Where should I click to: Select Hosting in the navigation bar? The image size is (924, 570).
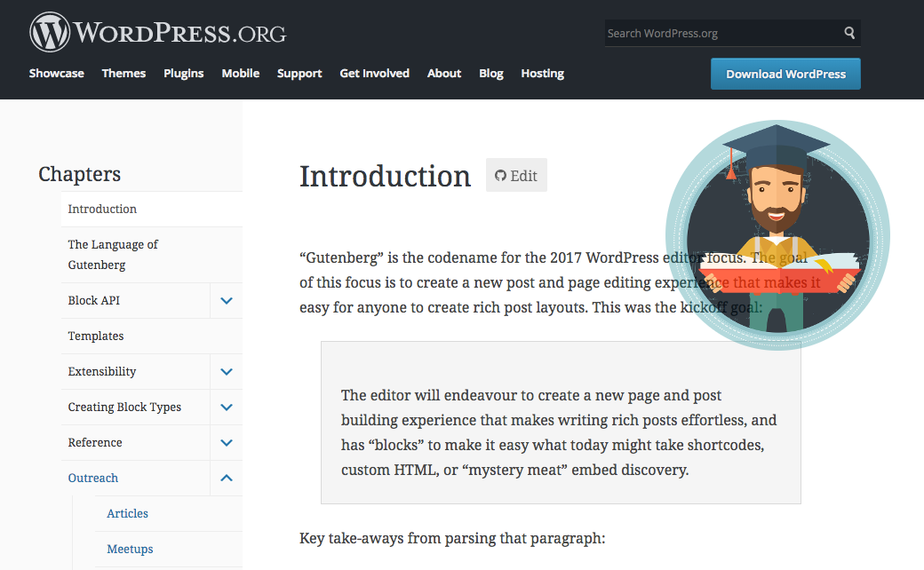tap(542, 74)
